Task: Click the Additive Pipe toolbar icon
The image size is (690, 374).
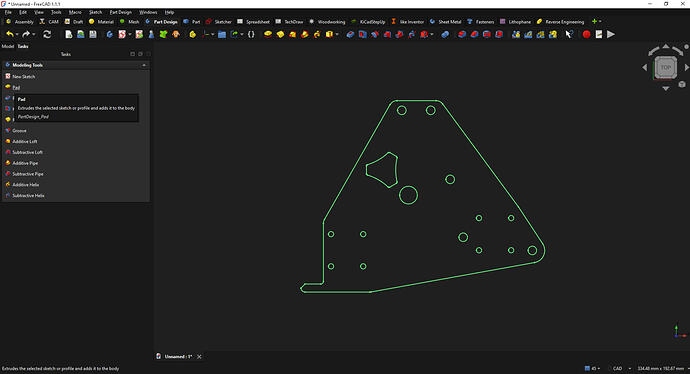Action: (305, 34)
